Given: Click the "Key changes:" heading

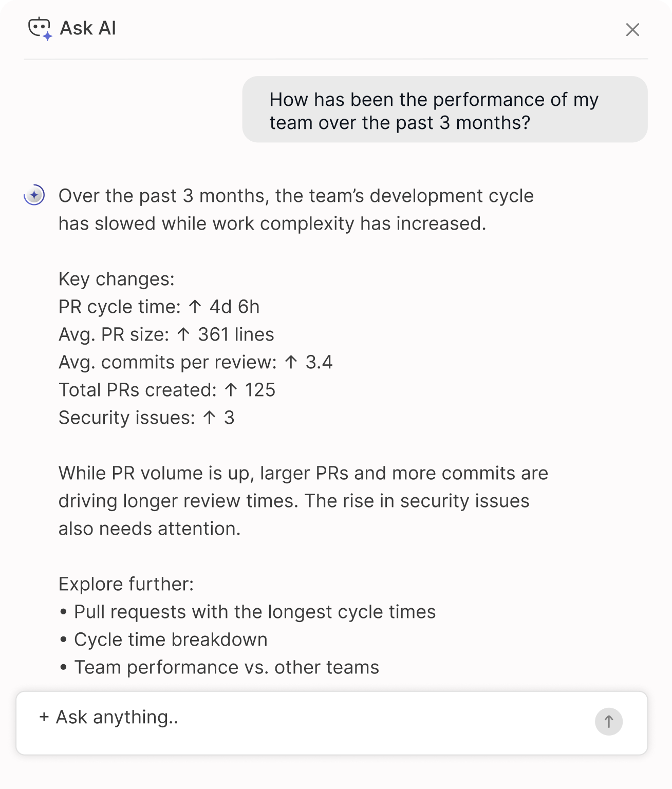Looking at the screenshot, I should pos(117,279).
